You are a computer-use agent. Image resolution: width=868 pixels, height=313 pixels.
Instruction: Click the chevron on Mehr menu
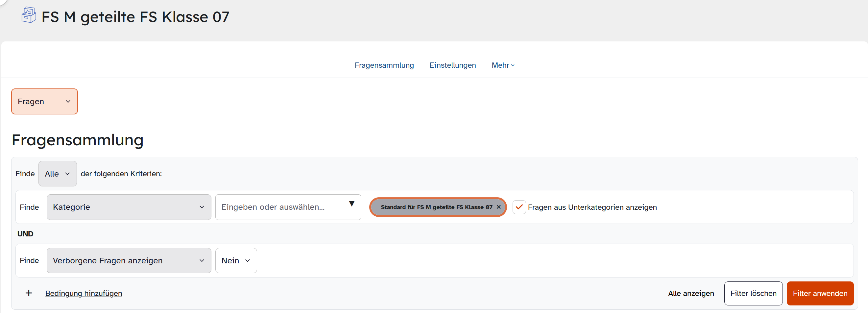pos(513,65)
